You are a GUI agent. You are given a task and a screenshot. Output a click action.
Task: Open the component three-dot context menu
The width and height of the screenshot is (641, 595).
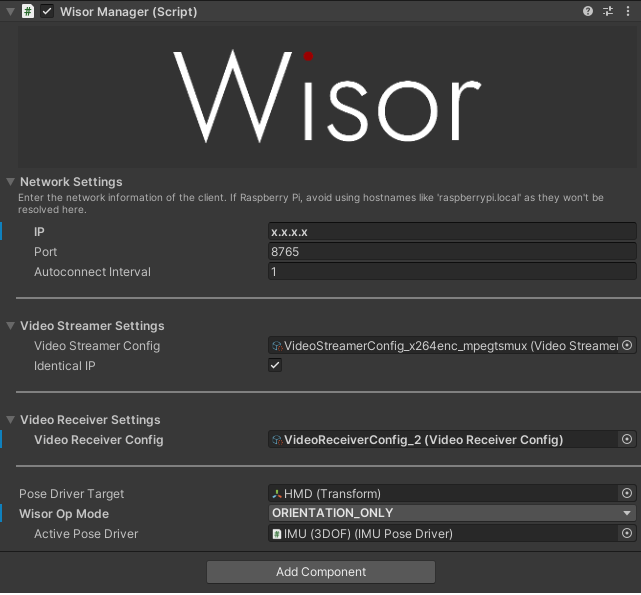(628, 11)
